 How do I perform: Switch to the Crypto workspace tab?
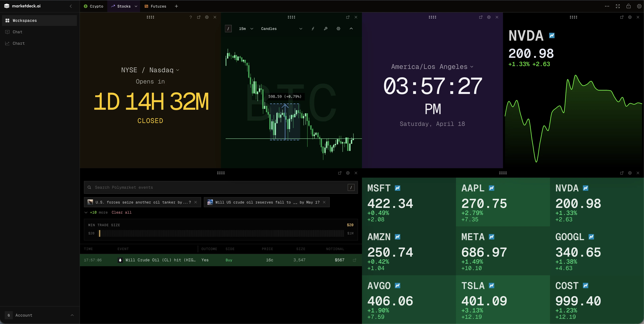click(x=94, y=6)
